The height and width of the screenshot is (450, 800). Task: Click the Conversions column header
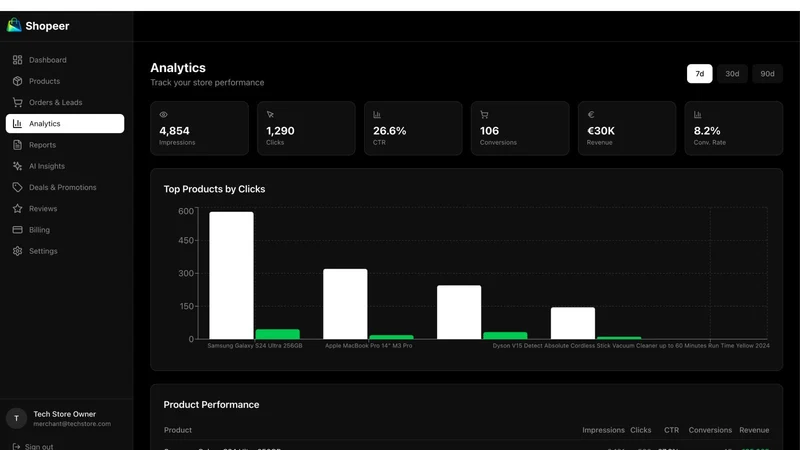[x=710, y=430]
